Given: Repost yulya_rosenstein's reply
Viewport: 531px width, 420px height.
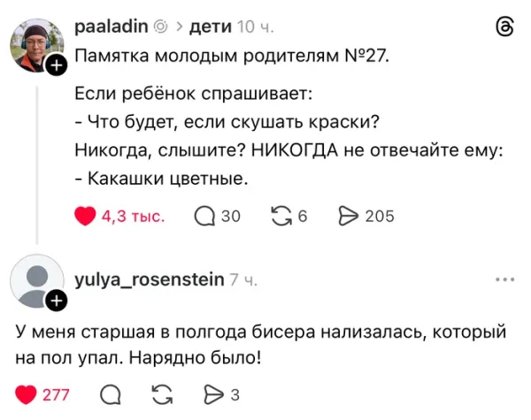Looking at the screenshot, I should [x=163, y=395].
